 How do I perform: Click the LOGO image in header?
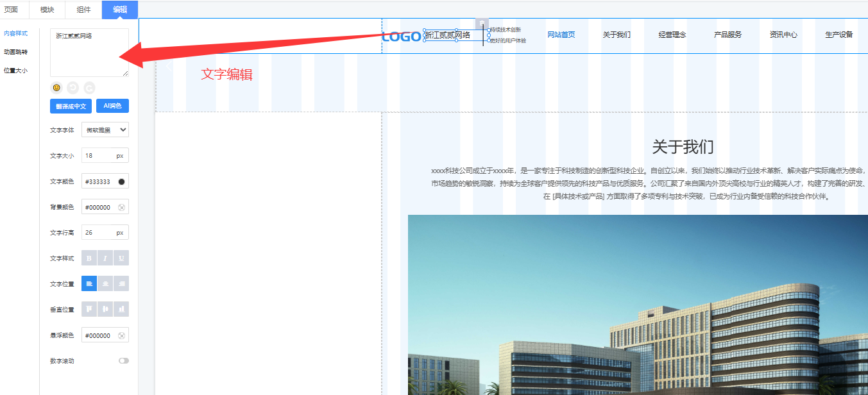[401, 37]
